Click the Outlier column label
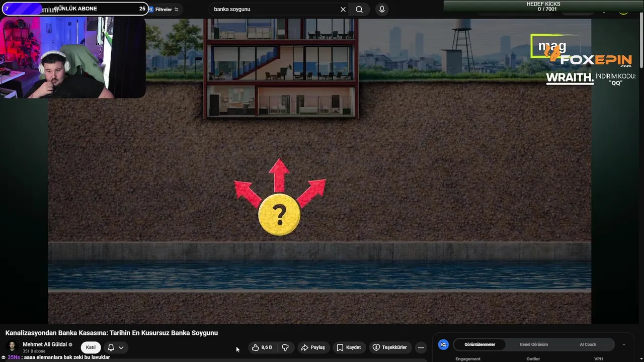The width and height of the screenshot is (644, 362). (533, 359)
